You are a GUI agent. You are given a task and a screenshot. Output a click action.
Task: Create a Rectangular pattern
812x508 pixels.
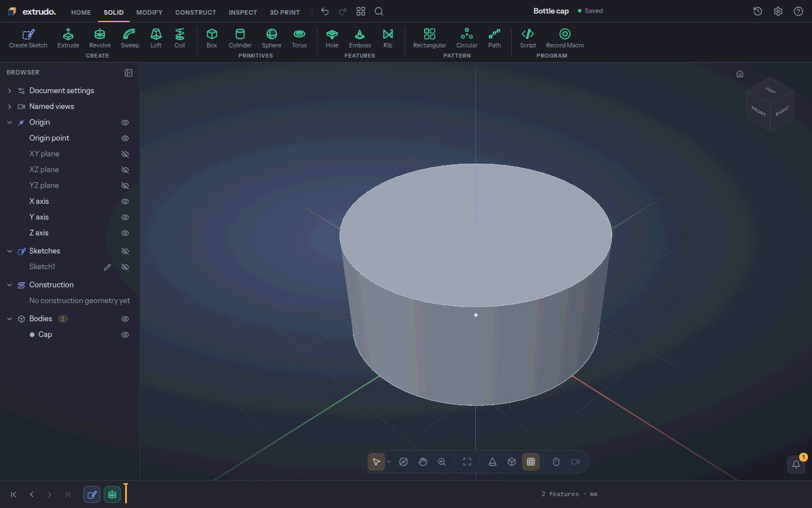430,38
